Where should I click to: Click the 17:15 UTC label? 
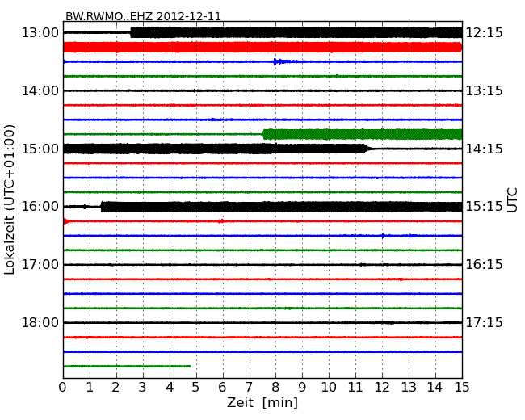coord(484,322)
